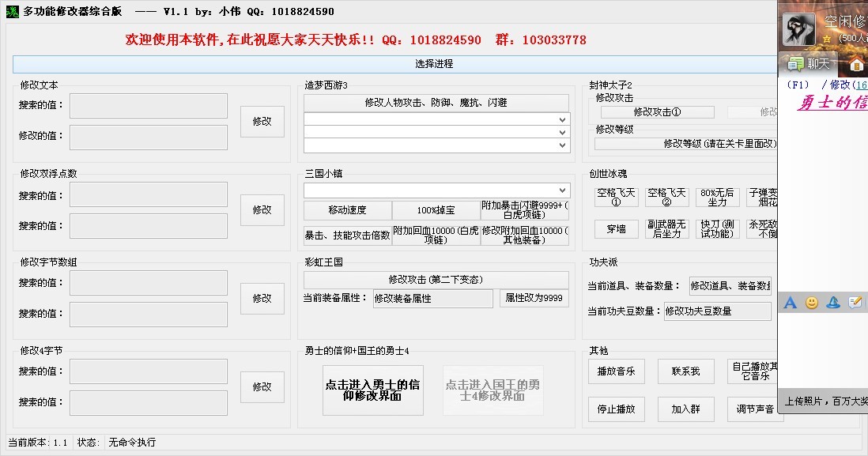The image size is (868, 456).
Task: Click the 快刀(测试功能) button
Action: [718, 229]
